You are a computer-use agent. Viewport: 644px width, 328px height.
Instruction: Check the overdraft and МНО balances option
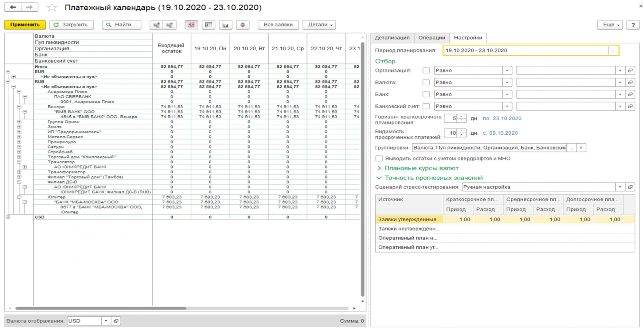pyautogui.click(x=379, y=159)
